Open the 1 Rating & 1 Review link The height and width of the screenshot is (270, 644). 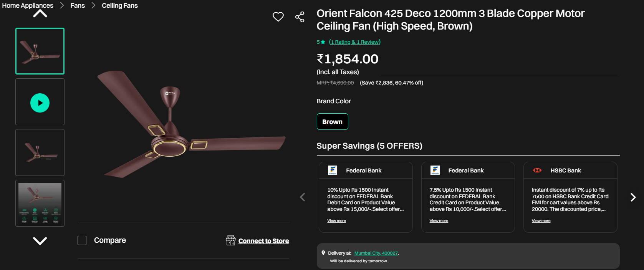[355, 42]
